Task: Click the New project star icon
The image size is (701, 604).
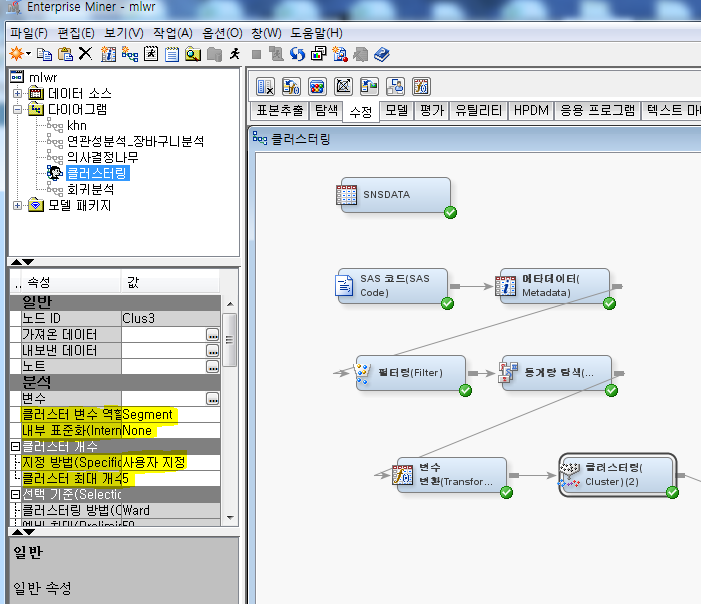Action: coord(16,54)
